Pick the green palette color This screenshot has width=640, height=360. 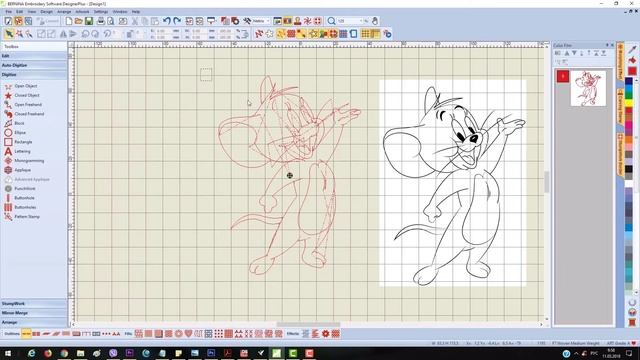coord(629,96)
